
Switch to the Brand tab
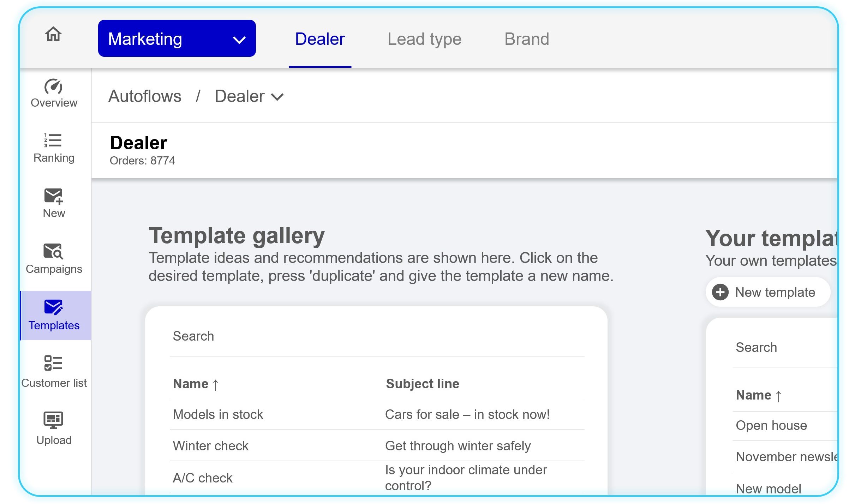tap(527, 39)
